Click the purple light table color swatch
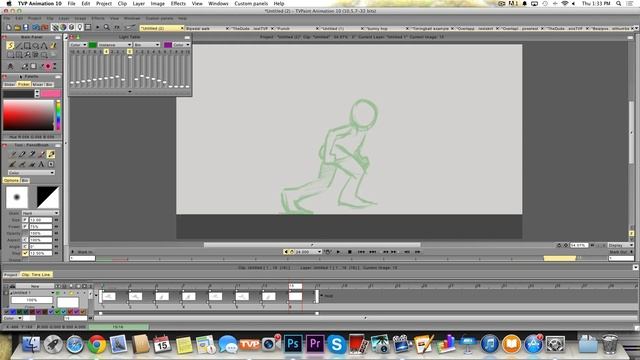The image size is (640, 360). [168, 44]
